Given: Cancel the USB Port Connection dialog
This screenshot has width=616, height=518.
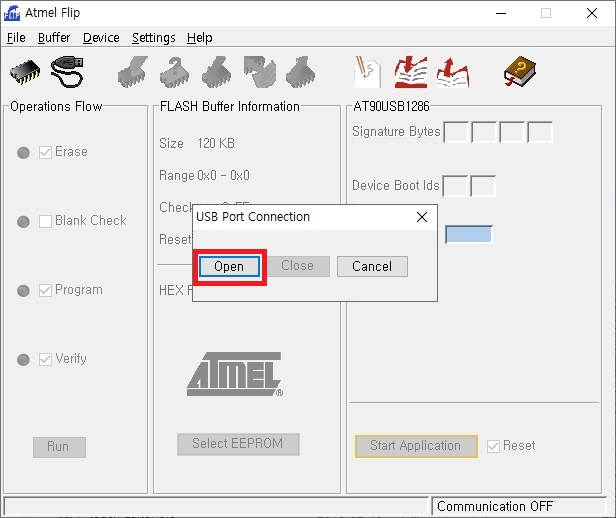Looking at the screenshot, I should 372,266.
